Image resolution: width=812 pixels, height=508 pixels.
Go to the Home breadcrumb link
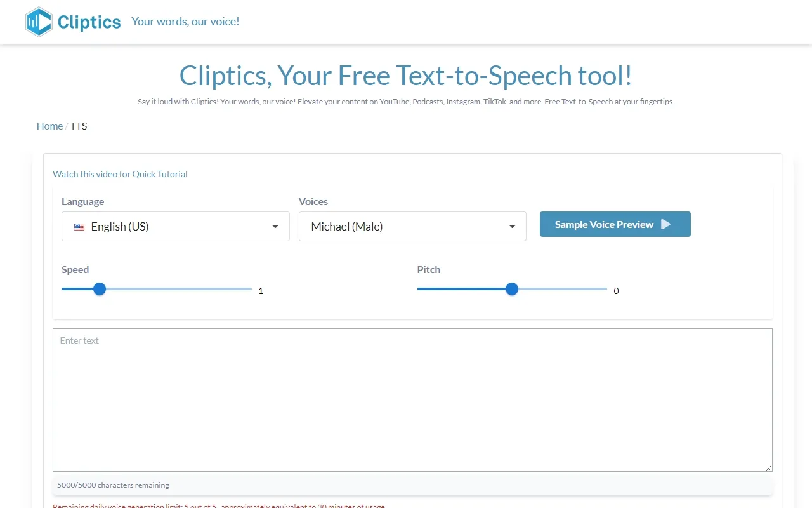[49, 126]
